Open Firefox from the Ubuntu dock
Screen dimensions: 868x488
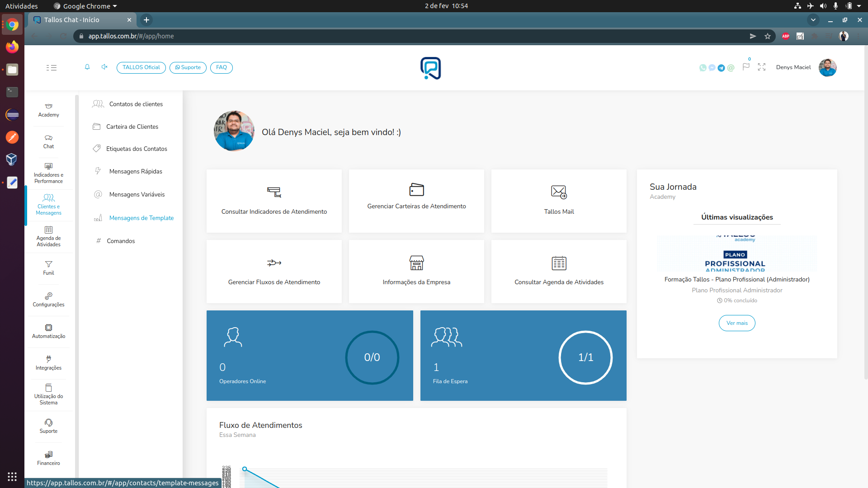tap(12, 47)
